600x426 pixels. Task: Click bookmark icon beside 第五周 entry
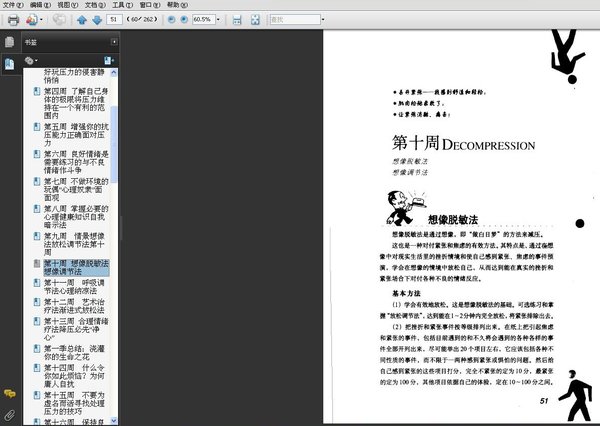(37, 127)
